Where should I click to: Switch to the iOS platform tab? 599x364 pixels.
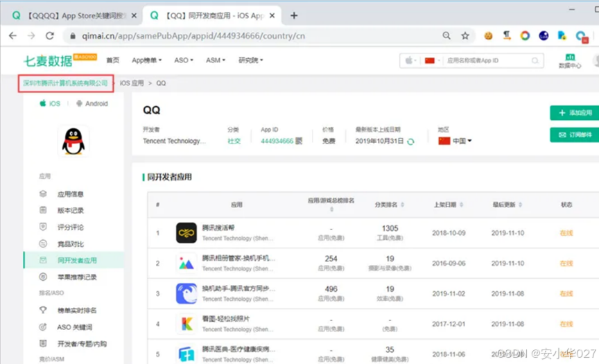tap(50, 103)
